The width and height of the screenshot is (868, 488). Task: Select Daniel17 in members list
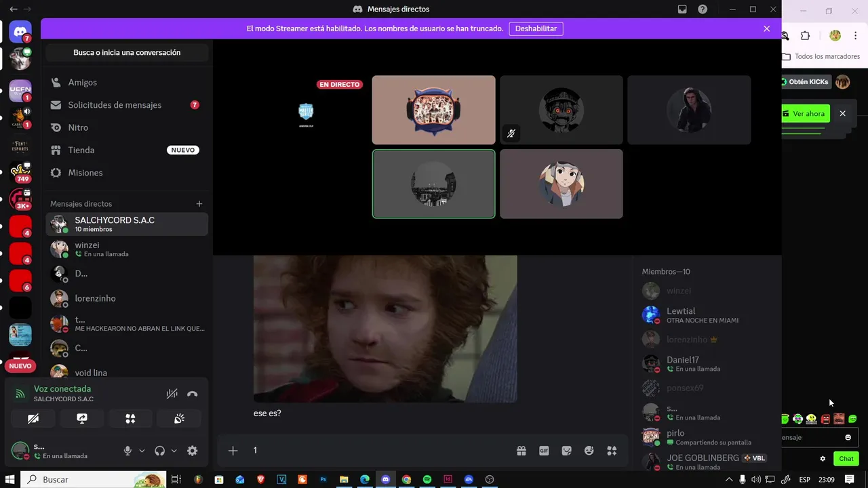pos(705,364)
